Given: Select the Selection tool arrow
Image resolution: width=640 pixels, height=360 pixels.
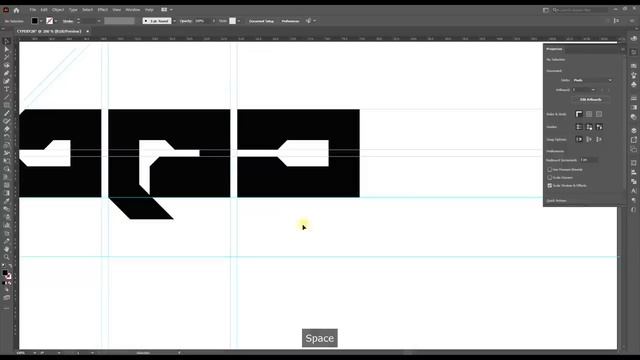Looking at the screenshot, I should click(7, 42).
